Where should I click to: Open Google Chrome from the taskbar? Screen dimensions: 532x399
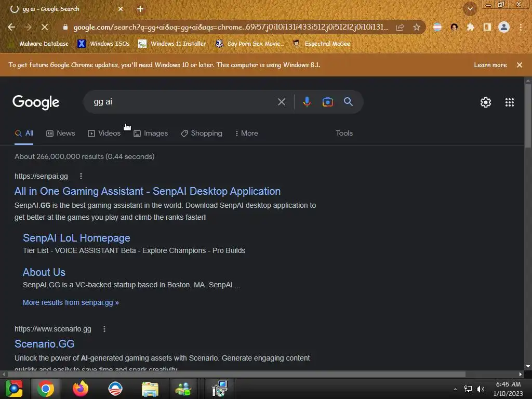[46, 389]
